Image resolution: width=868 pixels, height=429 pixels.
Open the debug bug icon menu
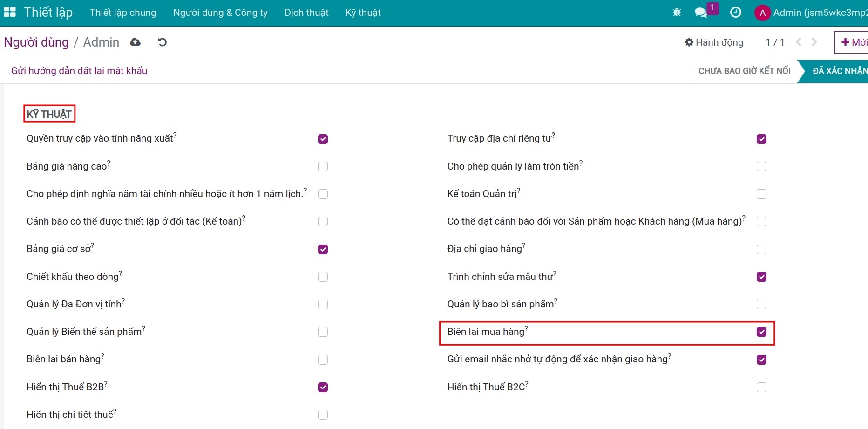coord(677,13)
